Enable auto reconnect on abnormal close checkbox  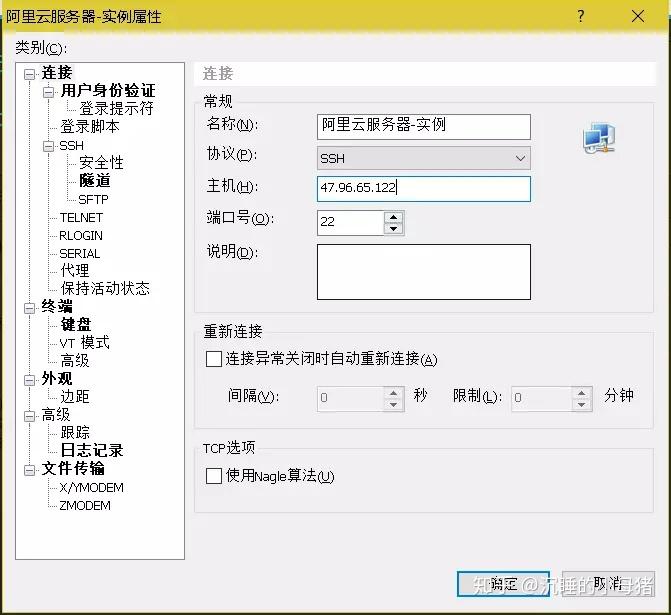[x=214, y=359]
